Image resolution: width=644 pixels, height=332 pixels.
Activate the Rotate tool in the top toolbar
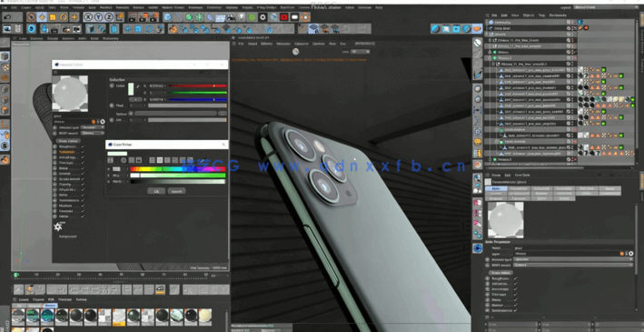64,17
